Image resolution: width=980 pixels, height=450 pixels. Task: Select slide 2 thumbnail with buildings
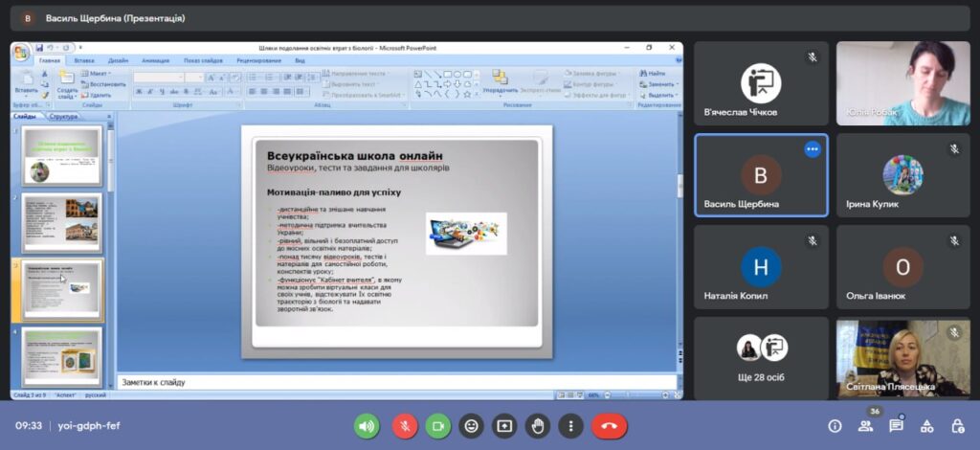[x=62, y=222]
